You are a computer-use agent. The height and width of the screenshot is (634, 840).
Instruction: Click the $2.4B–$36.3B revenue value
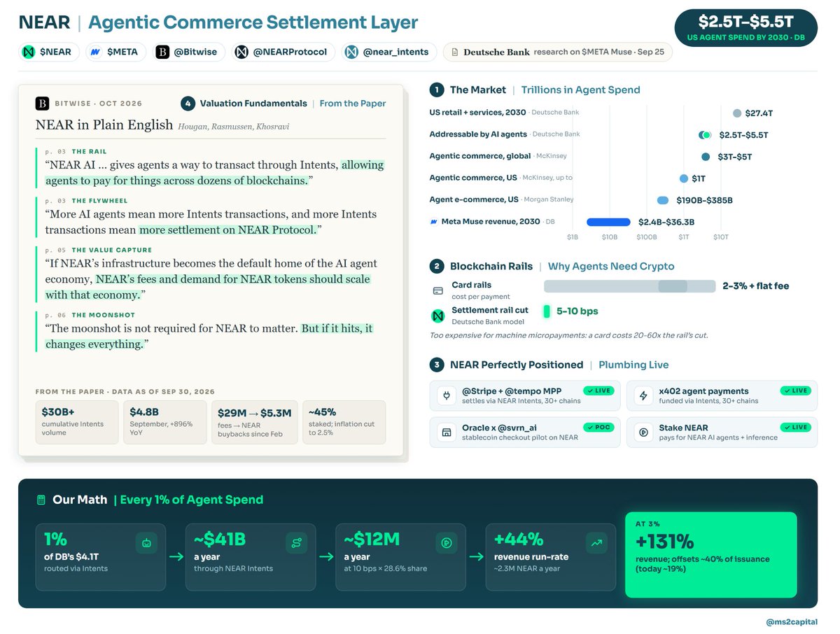(666, 222)
